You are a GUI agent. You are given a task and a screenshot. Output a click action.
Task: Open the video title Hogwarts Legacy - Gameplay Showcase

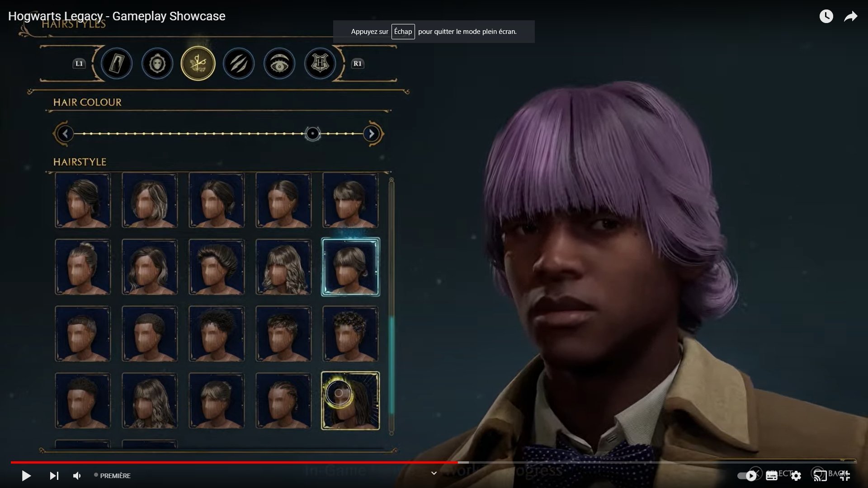tap(117, 16)
